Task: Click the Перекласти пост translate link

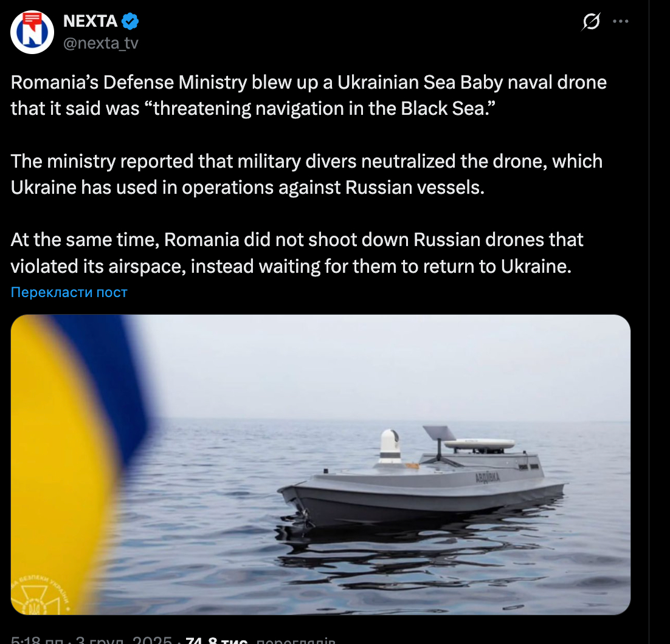Action: pos(69,292)
